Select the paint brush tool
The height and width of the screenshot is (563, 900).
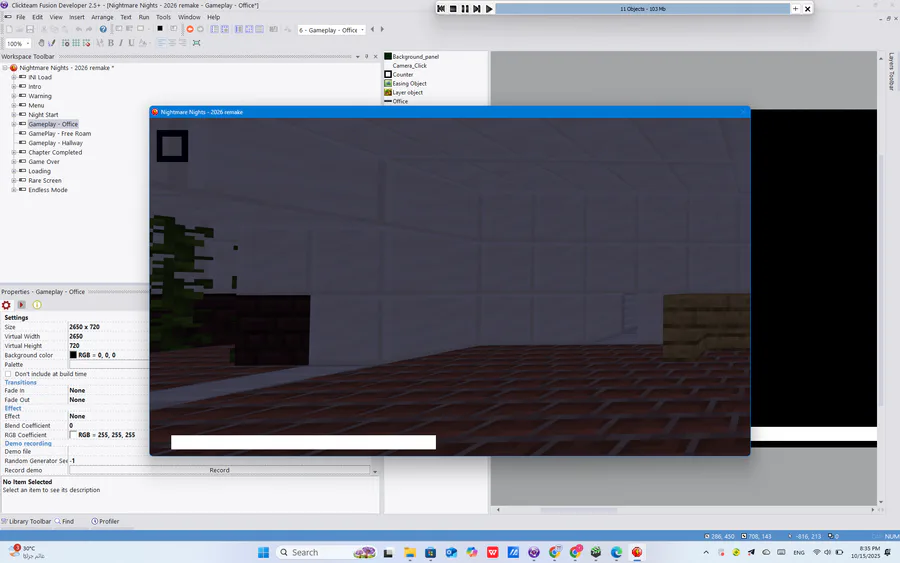tap(52, 43)
